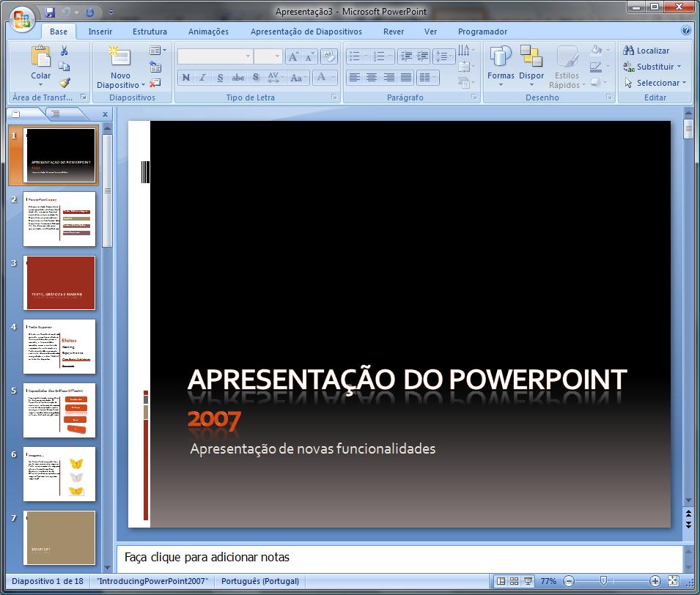Switch to slide sorter view

pos(515,581)
